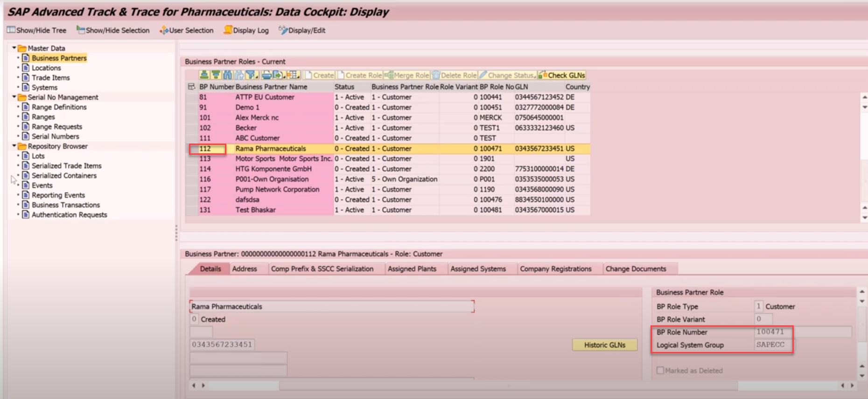Select the Test Bhaskar row
This screenshot has height=399, width=868.
(x=388, y=210)
